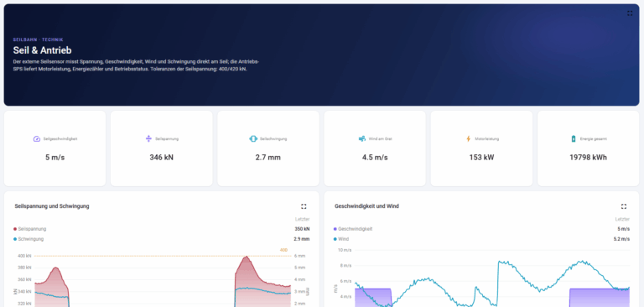644x307 pixels.
Task: Click the 2.9 mm last Schwingung value
Action: [x=302, y=239]
